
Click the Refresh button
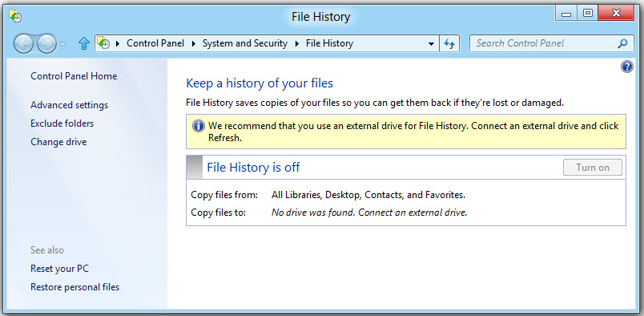(x=449, y=43)
